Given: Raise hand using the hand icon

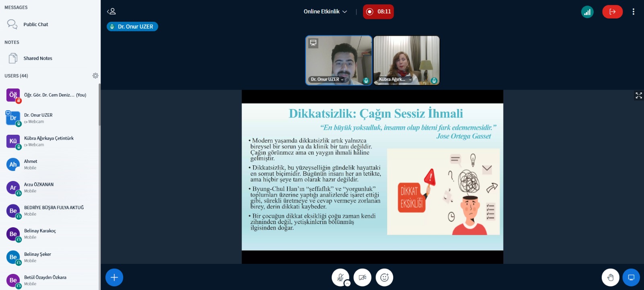Looking at the screenshot, I should coord(610,278).
